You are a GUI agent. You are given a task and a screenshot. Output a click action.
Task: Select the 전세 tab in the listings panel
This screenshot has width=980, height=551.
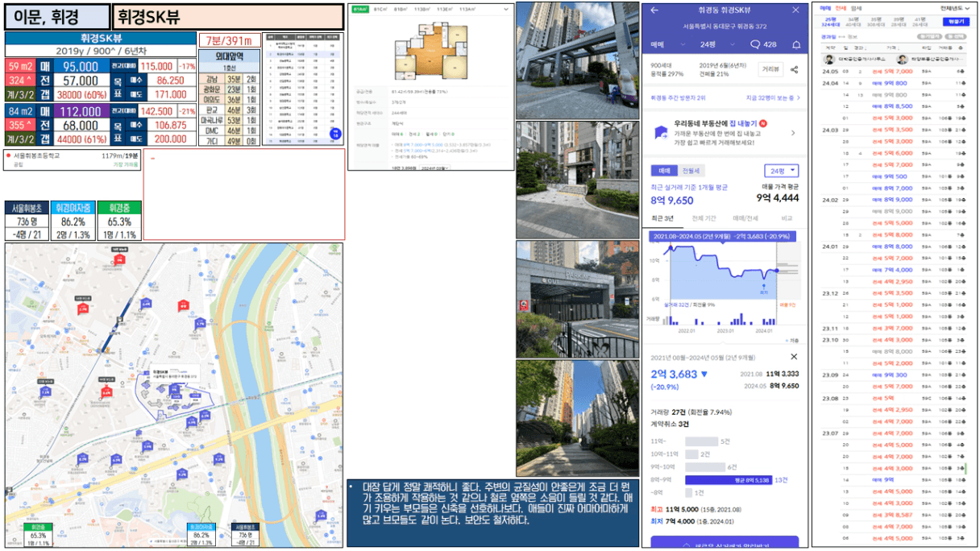click(x=841, y=8)
